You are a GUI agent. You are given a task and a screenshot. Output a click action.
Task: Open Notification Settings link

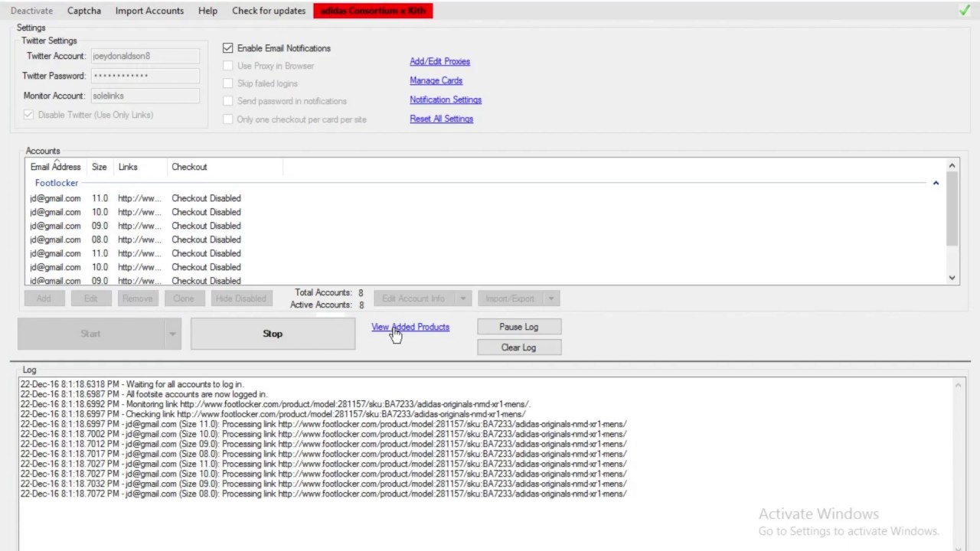point(446,99)
